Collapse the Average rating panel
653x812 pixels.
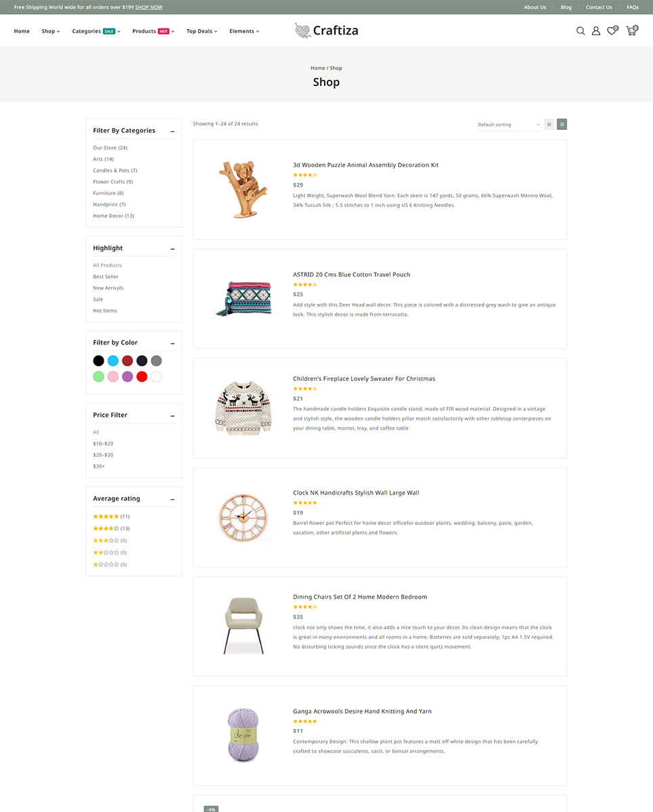[173, 499]
